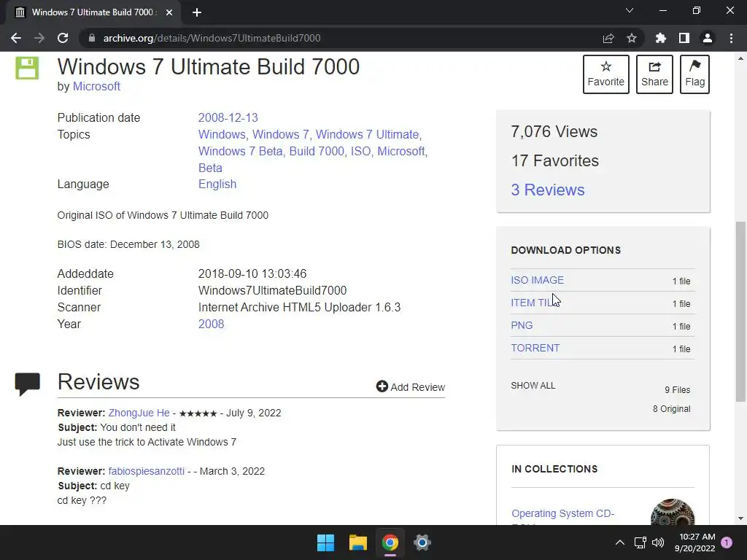Share this page from the address bar
Viewport: 747px width, 560px height.
coord(608,38)
